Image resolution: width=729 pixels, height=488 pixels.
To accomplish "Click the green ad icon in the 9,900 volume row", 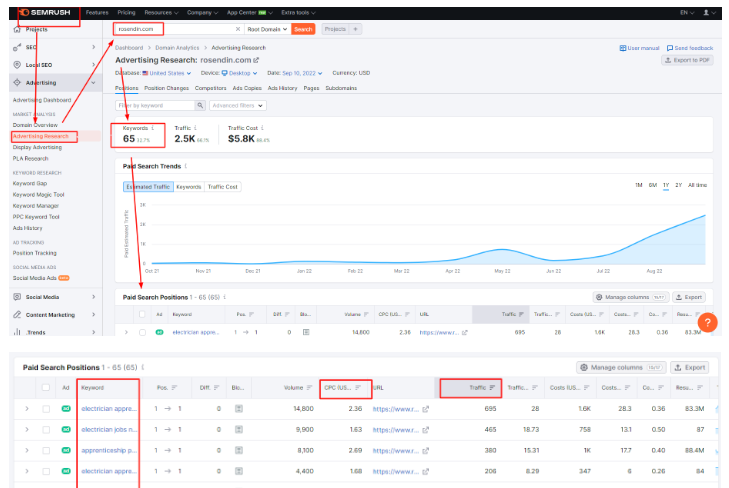I will click(66, 429).
